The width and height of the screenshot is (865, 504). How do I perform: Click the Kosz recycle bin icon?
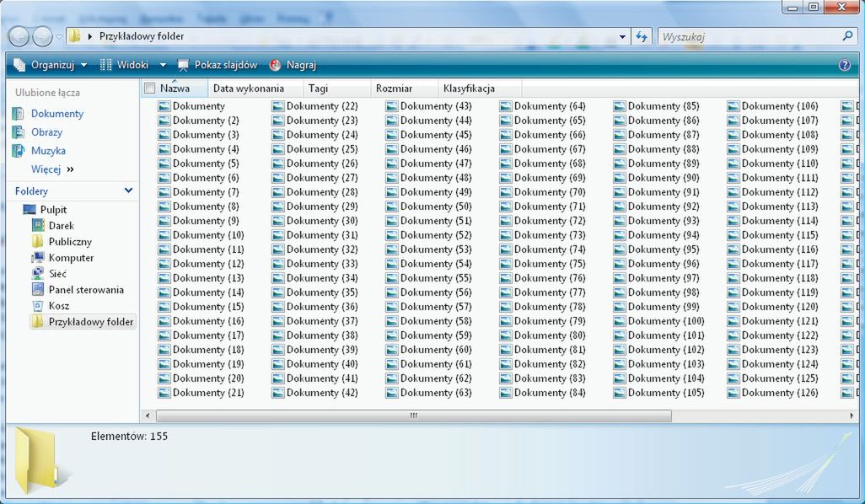tap(37, 305)
